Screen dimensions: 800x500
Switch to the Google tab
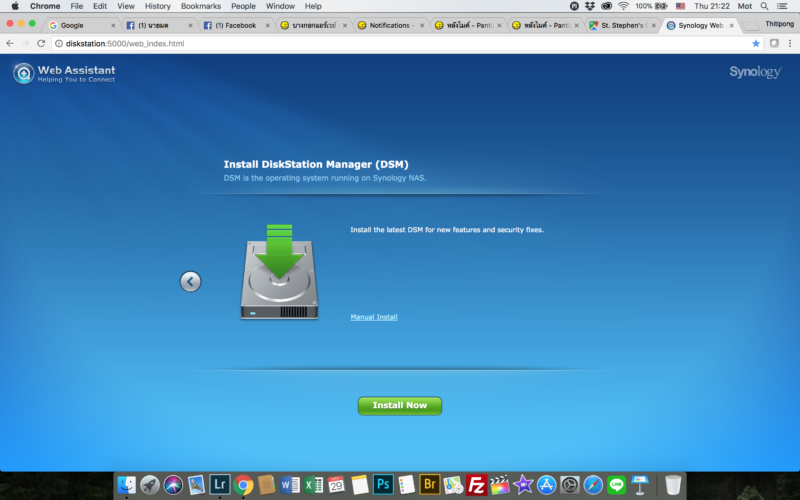(82, 25)
